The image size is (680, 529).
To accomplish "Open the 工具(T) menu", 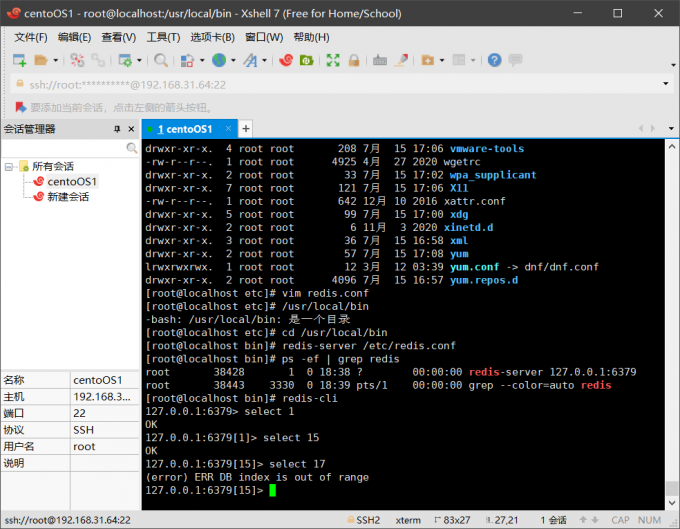I will pos(163,38).
